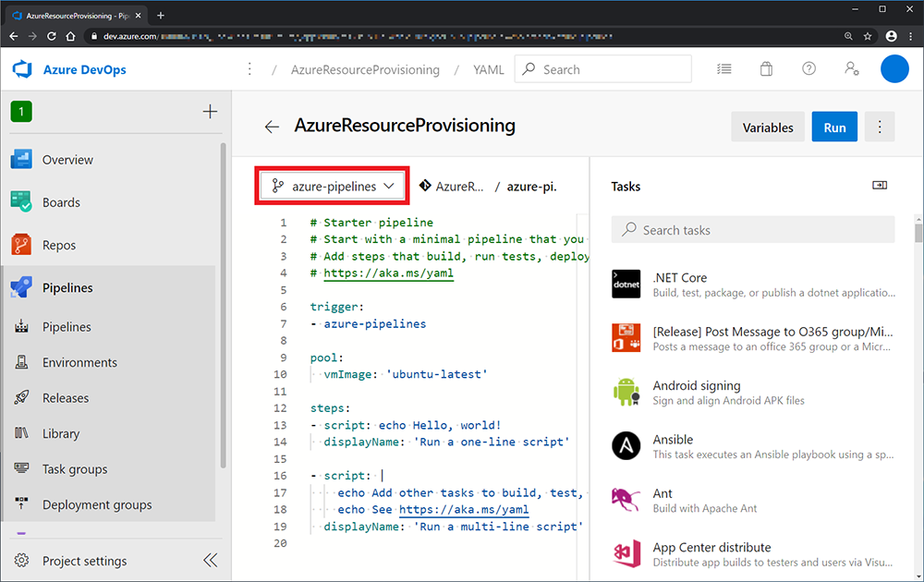Bookmark page with the star icon

868,36
